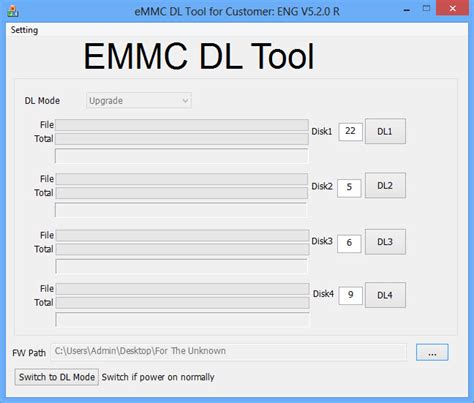Viewport: 474px width, 403px height.
Task: Click the 'DL Mode' label
Action: tap(42, 101)
